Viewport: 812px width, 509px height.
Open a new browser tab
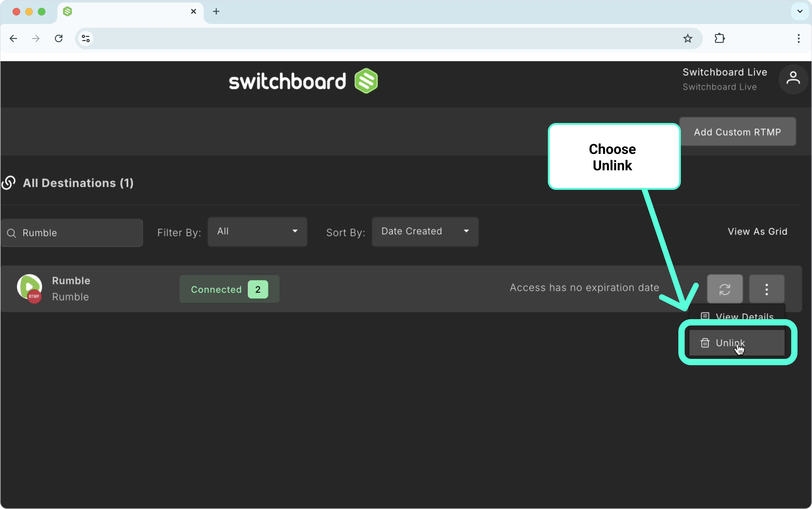pyautogui.click(x=216, y=11)
